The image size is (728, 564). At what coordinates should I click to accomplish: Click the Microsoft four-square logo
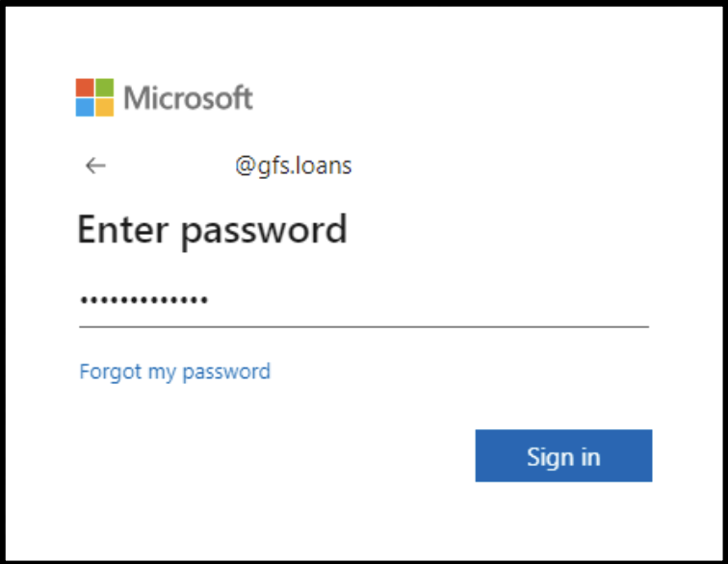click(94, 97)
